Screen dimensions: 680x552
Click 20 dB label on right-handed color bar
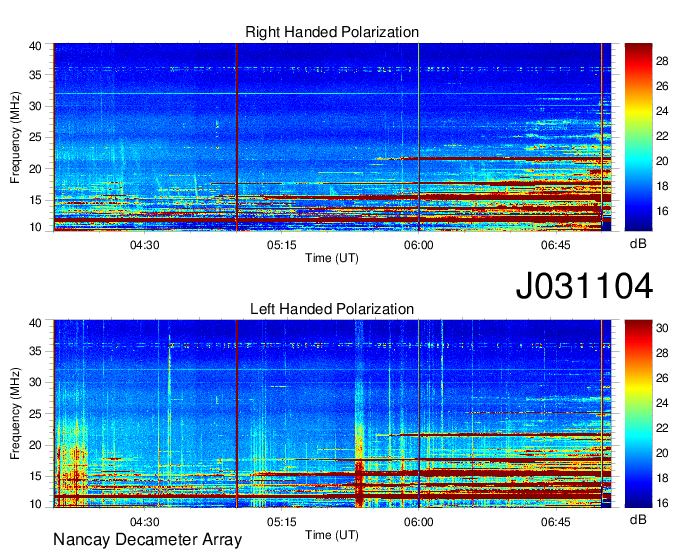pos(662,161)
